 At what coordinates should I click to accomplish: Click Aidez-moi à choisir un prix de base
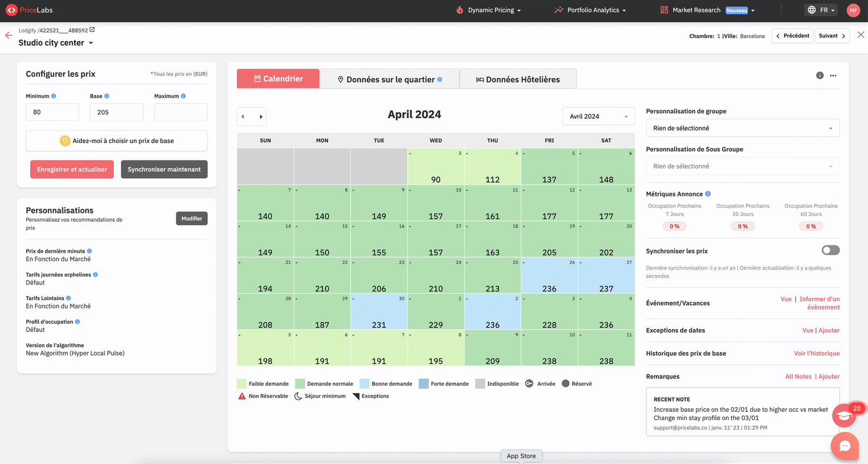point(117,141)
